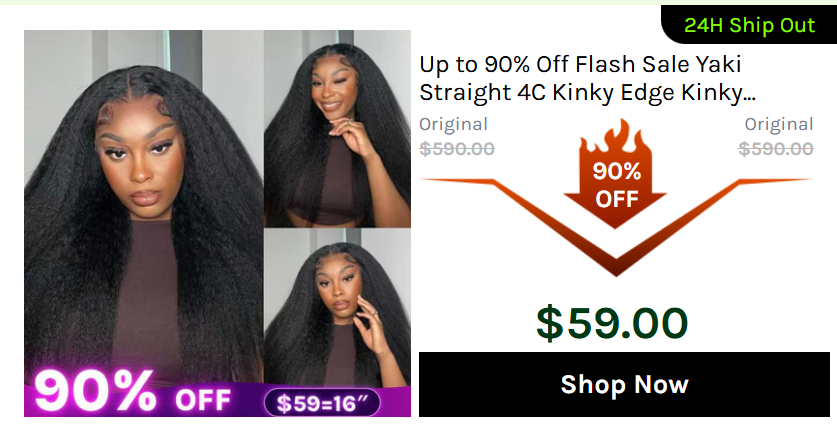Click the left Original $590.00 price
Viewport: 837px width, 441px height.
(x=457, y=148)
